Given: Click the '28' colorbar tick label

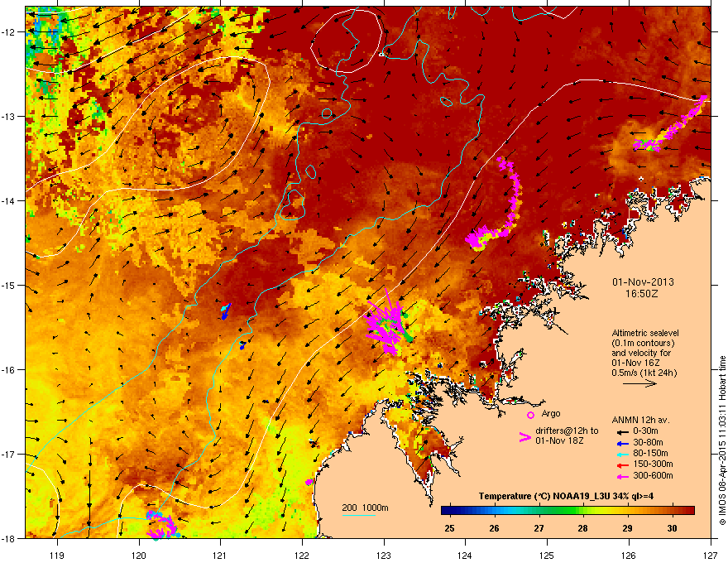Looking at the screenshot, I should 582,528.
